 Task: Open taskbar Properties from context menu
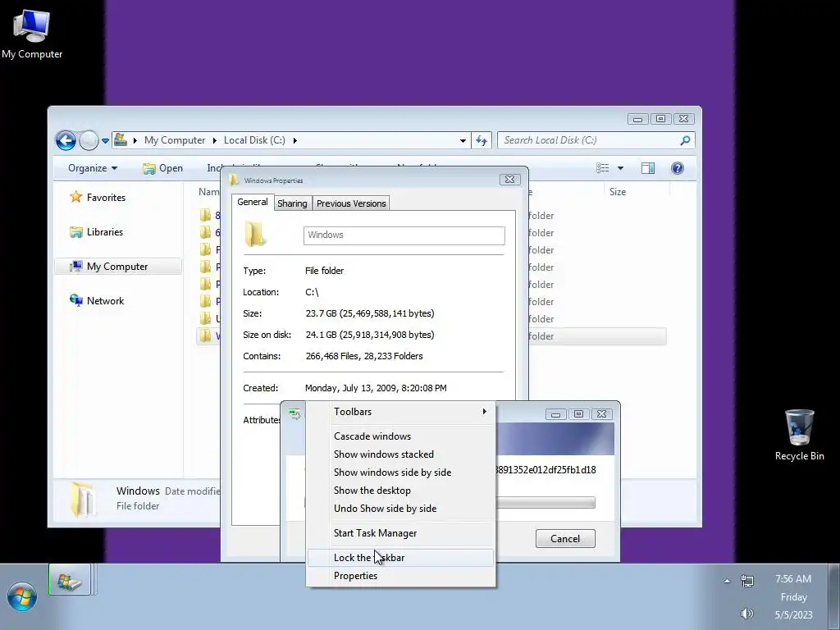(400, 576)
